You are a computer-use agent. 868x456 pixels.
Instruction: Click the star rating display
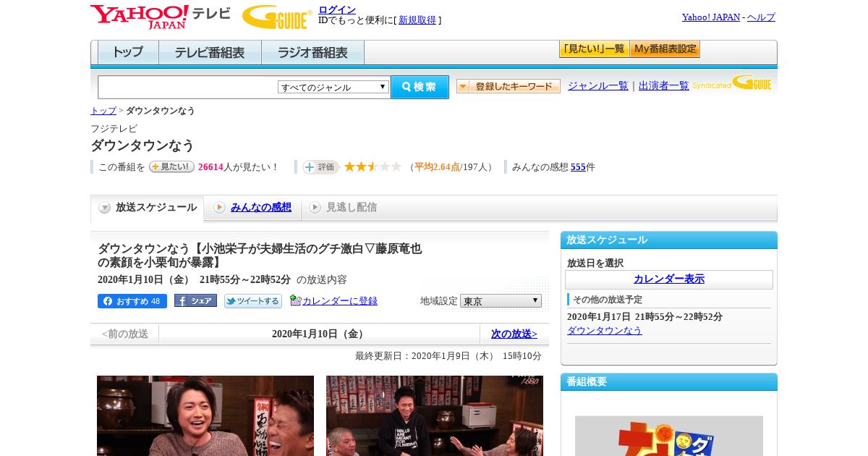tap(373, 166)
